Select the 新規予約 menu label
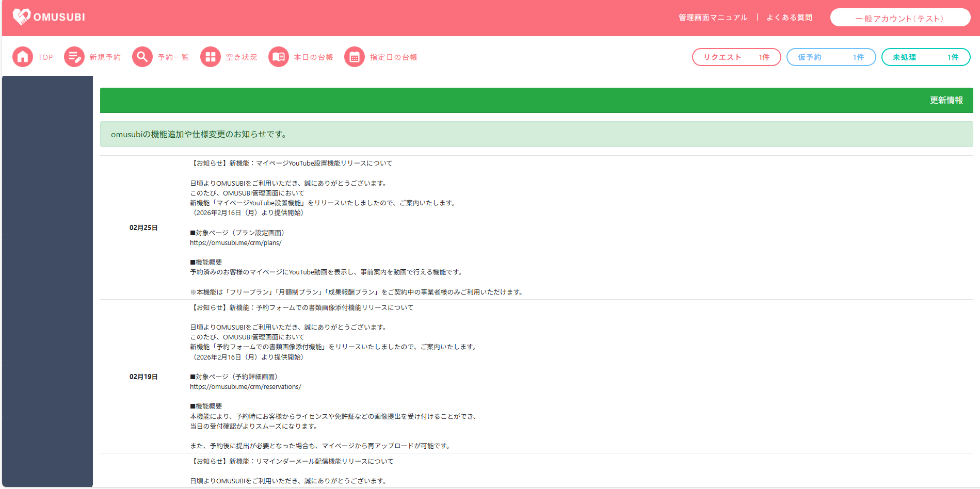 tap(105, 57)
